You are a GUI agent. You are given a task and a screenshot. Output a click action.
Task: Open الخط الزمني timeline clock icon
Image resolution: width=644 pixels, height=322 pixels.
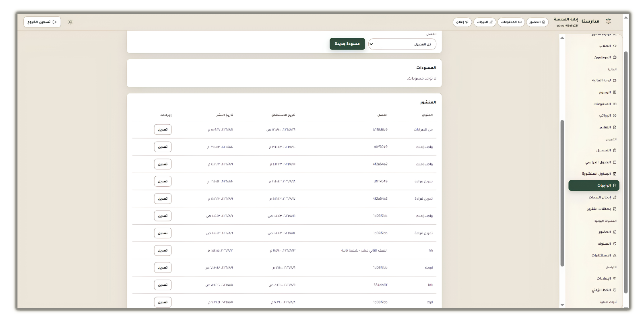click(x=615, y=290)
